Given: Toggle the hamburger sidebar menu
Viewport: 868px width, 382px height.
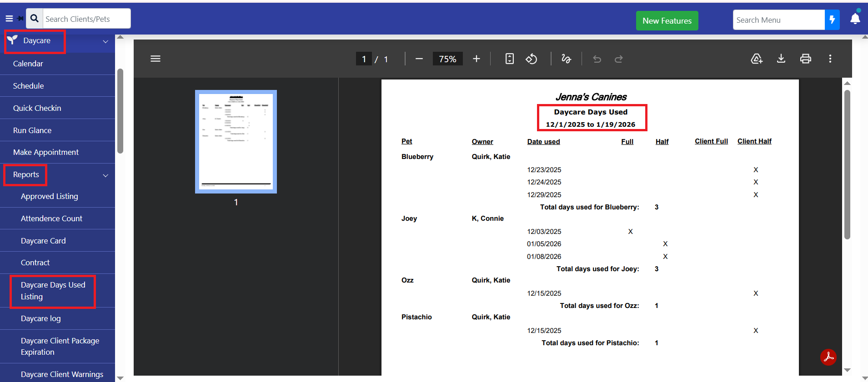Looking at the screenshot, I should [9, 19].
